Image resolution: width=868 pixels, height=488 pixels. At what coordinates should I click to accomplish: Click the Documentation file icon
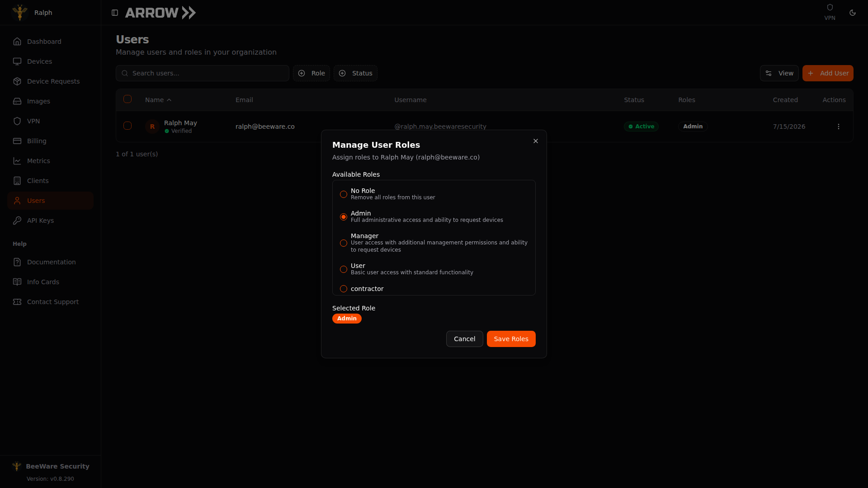pos(17,262)
